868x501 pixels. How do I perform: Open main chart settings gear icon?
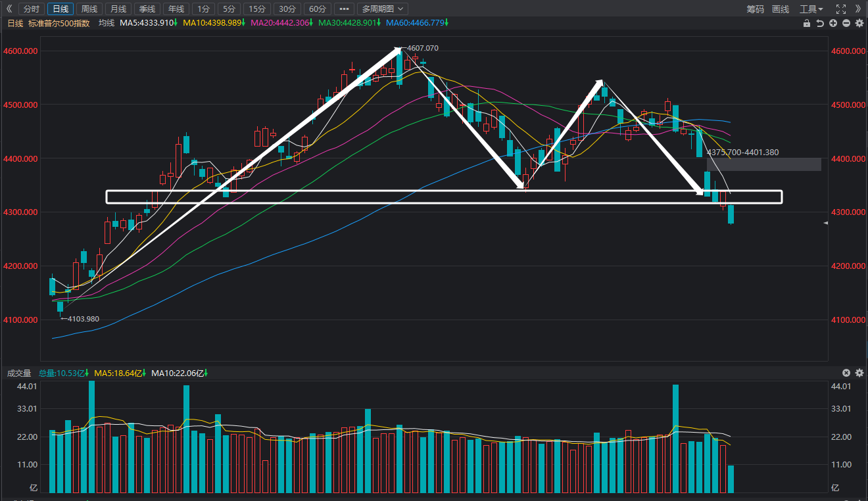tap(859, 23)
